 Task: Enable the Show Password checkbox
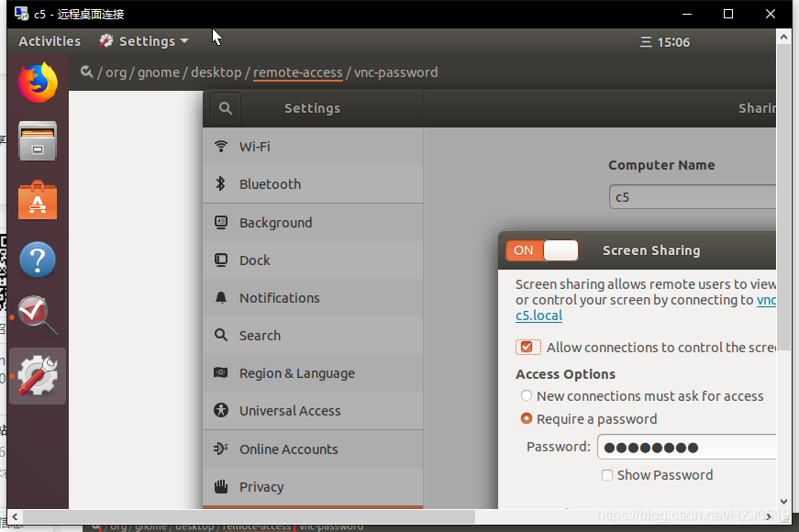pyautogui.click(x=607, y=475)
